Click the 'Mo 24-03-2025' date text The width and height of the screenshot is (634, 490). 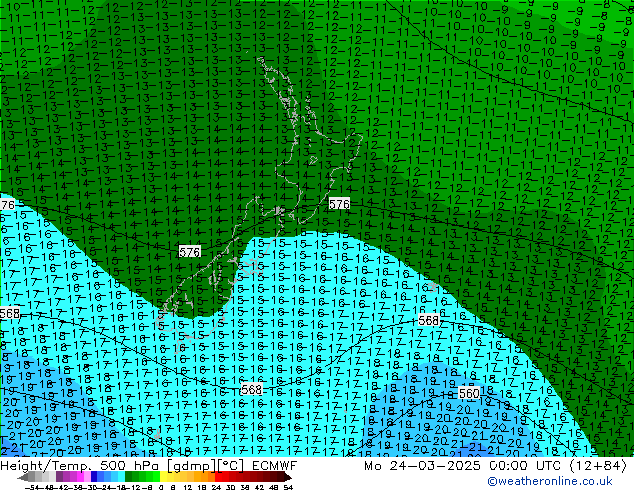click(x=422, y=466)
